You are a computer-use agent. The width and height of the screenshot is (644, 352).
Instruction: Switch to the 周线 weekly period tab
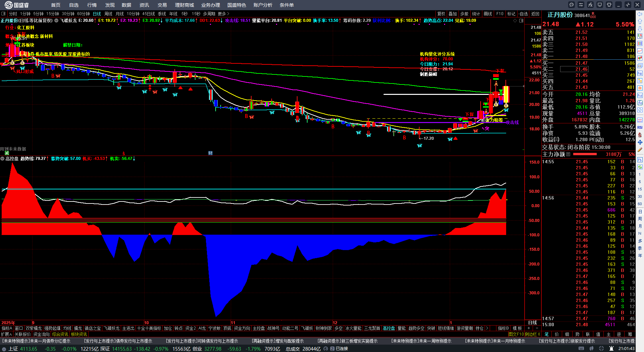tap(108, 14)
